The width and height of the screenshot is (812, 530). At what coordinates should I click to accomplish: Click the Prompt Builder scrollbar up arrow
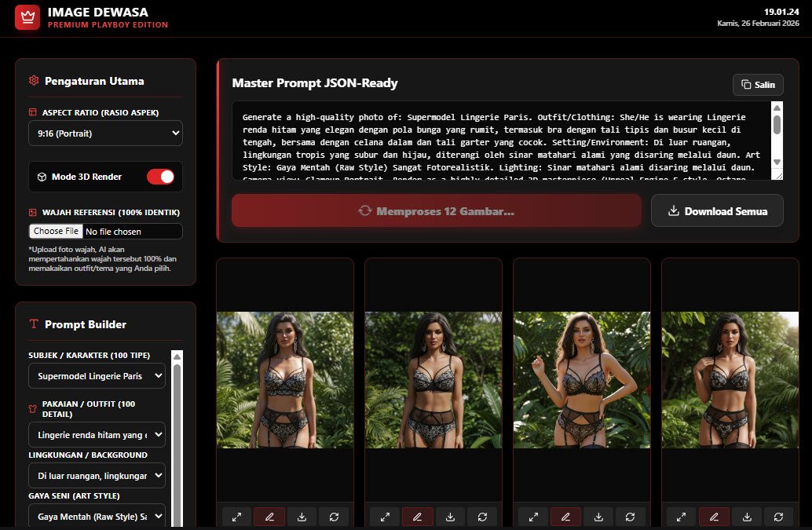[x=177, y=356]
